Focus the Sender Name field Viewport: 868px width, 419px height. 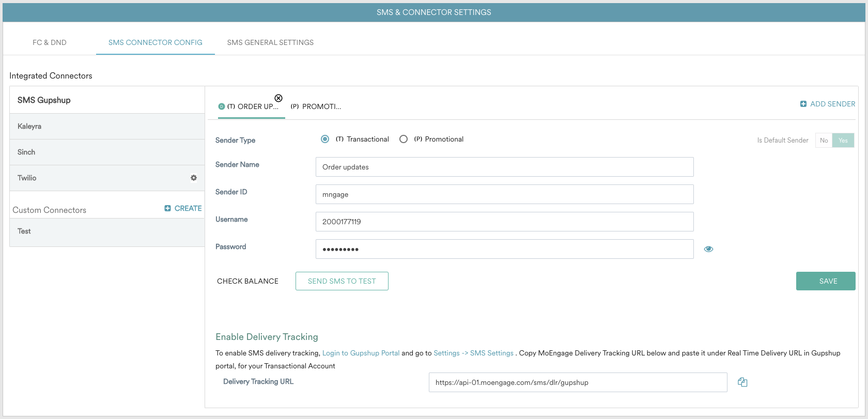pyautogui.click(x=504, y=167)
